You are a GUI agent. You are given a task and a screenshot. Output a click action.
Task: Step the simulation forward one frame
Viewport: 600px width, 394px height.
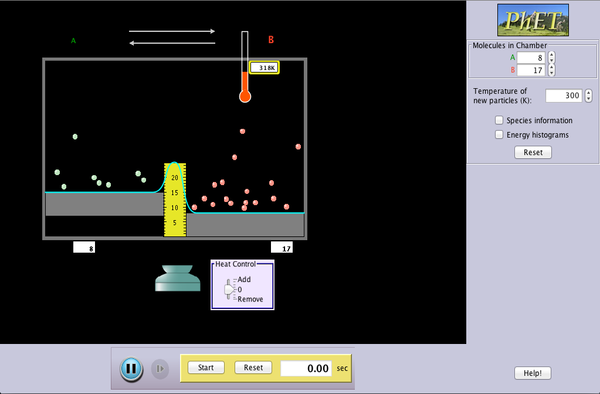[x=160, y=369]
